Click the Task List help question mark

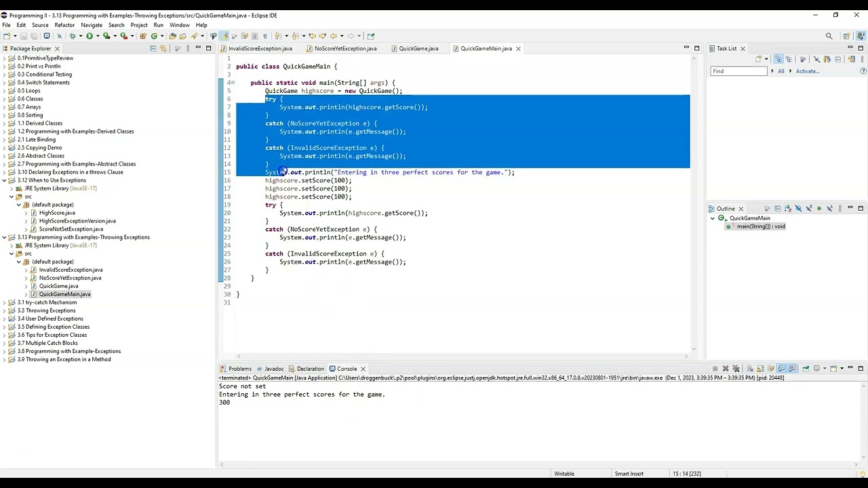coord(863,71)
